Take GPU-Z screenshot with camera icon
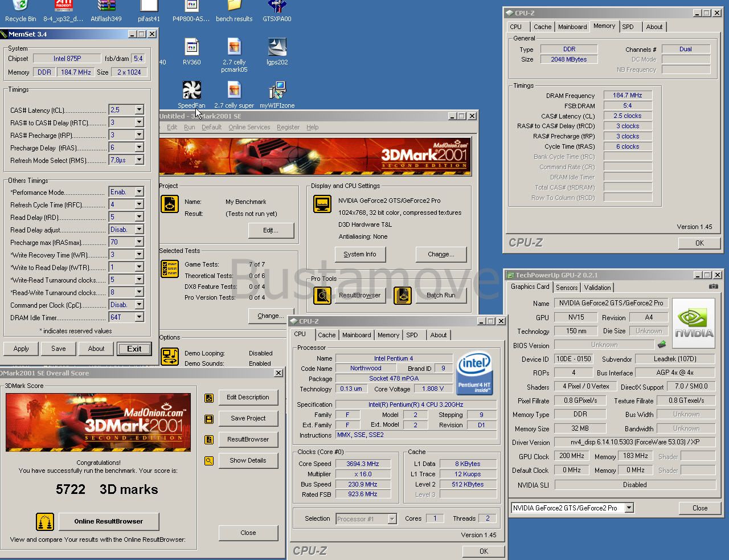Viewport: 729px width, 560px height. [x=713, y=287]
